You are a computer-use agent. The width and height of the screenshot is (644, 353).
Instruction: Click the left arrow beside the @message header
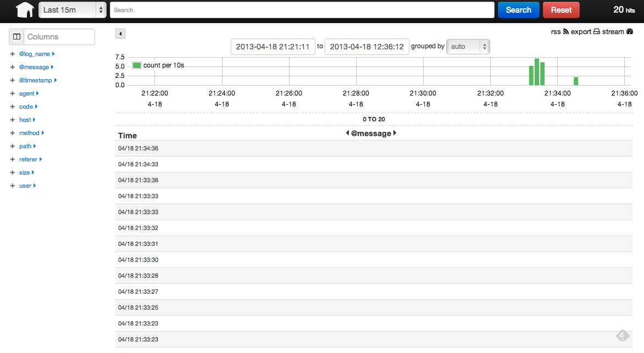[x=347, y=133]
